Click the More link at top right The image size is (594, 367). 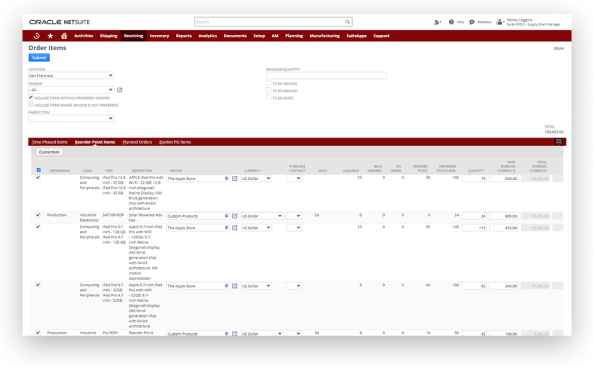tap(559, 48)
